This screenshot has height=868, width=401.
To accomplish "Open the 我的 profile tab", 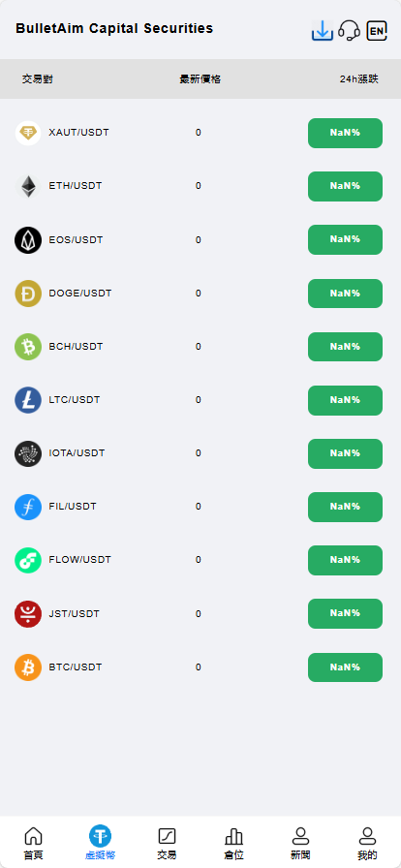I will pos(367,843).
